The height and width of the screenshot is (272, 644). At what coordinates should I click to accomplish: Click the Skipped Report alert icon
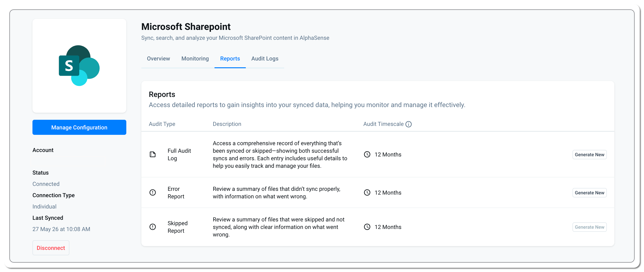tap(152, 227)
